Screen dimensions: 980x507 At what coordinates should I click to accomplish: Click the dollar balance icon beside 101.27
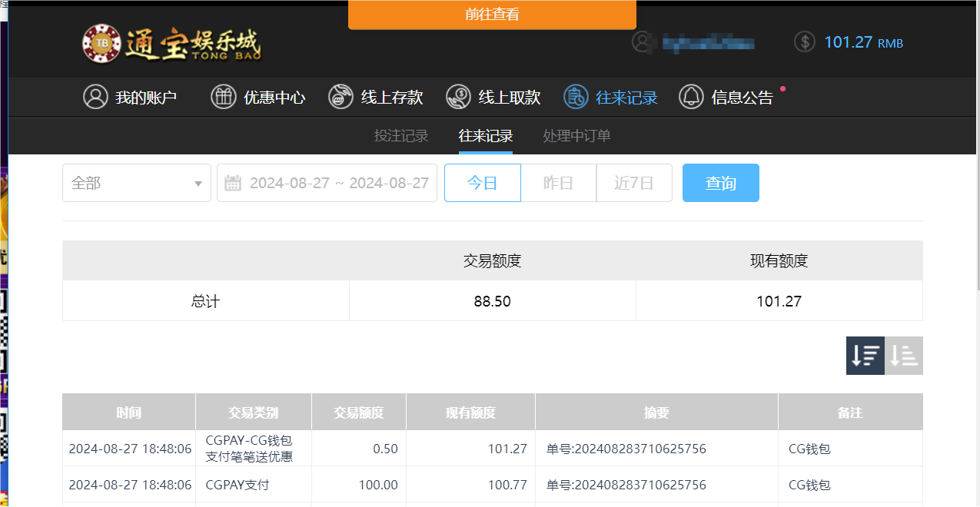[804, 42]
